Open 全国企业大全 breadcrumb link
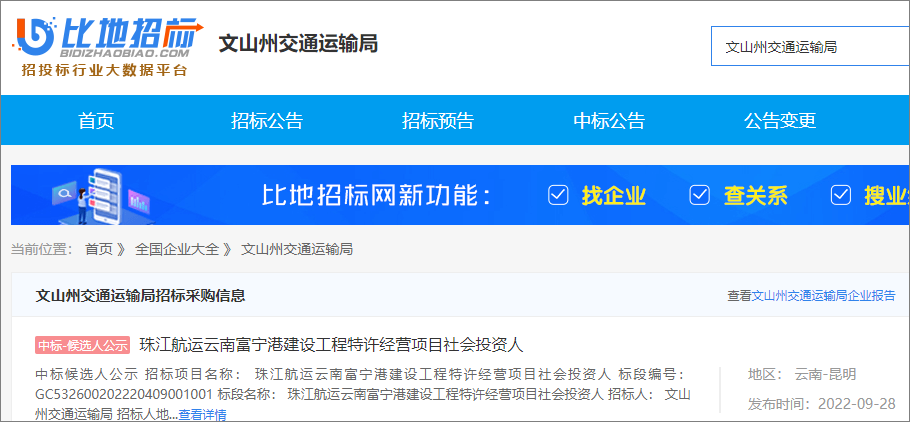Viewport: 910px width, 422px height. tap(177, 249)
